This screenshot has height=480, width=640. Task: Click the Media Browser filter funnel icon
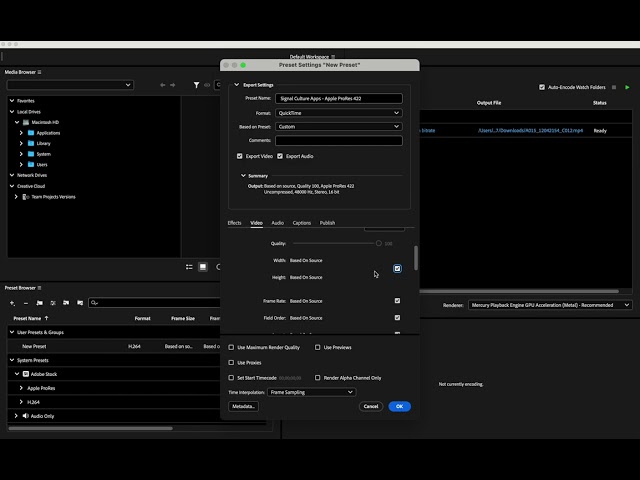196,85
